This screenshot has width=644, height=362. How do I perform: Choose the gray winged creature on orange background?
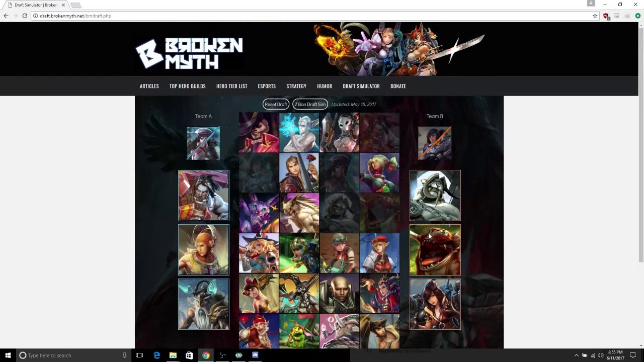(x=299, y=293)
